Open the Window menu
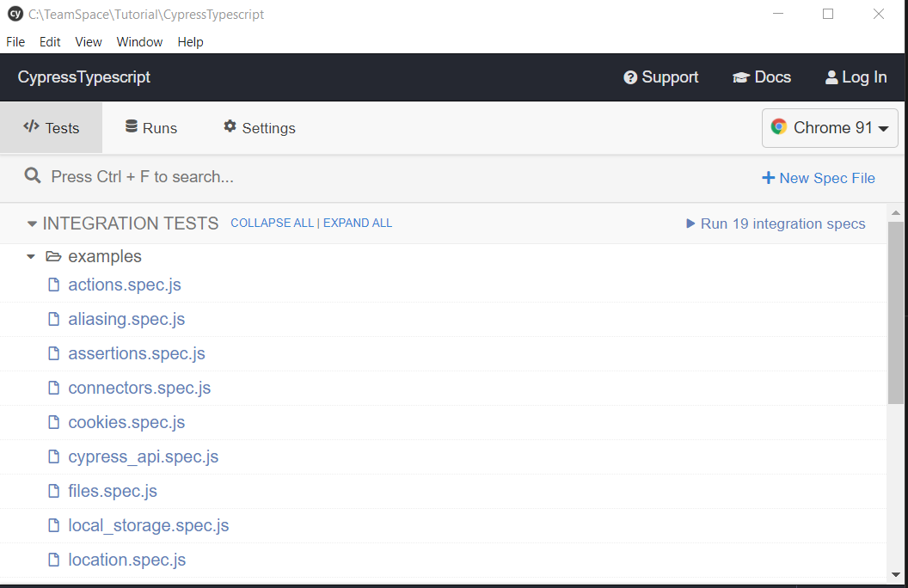This screenshot has width=908, height=588. [x=139, y=42]
